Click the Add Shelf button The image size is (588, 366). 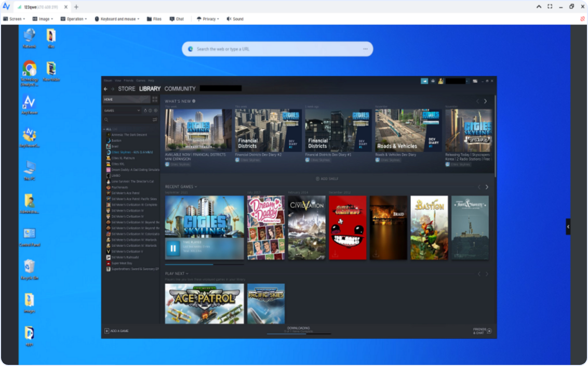(328, 179)
